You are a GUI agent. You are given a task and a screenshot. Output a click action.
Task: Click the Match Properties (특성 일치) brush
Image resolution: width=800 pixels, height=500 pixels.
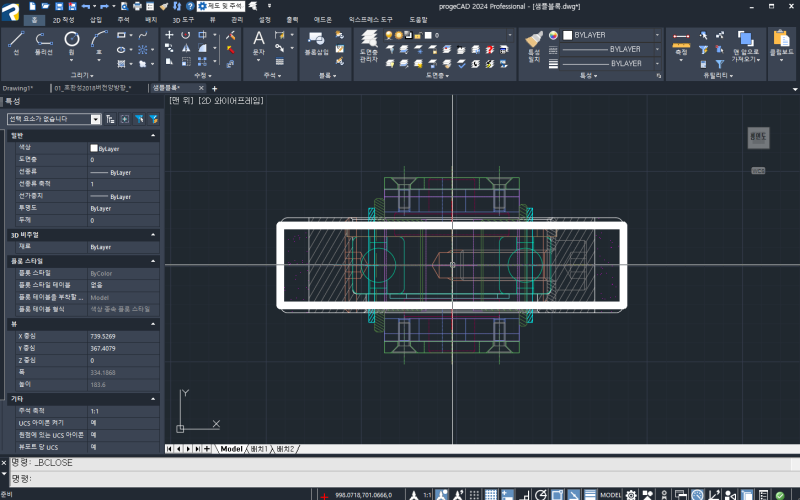click(534, 46)
